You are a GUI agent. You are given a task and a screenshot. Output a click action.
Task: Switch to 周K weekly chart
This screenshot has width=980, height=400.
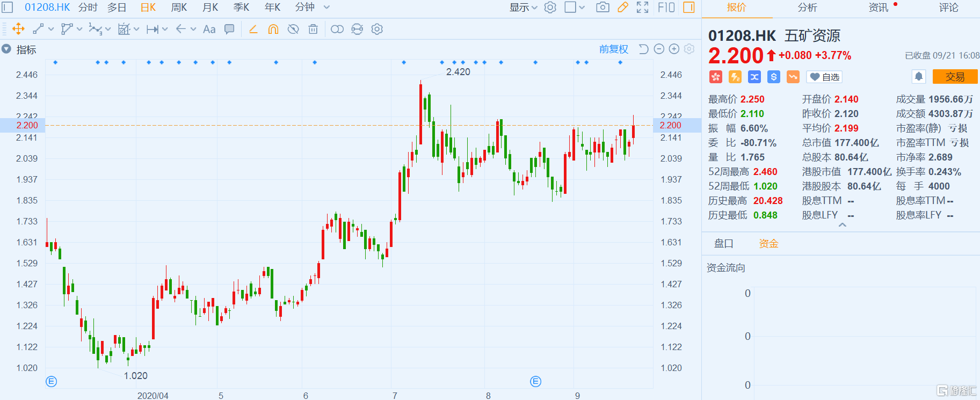(179, 8)
